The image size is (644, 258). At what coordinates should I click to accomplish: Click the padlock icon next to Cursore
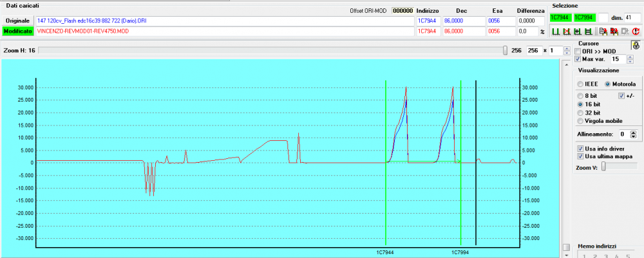coord(634,45)
